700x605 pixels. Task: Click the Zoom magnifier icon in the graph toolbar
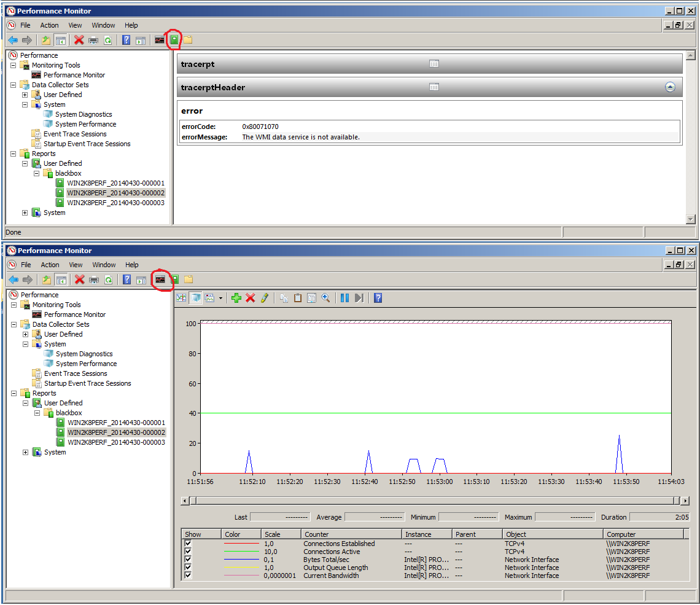(325, 298)
